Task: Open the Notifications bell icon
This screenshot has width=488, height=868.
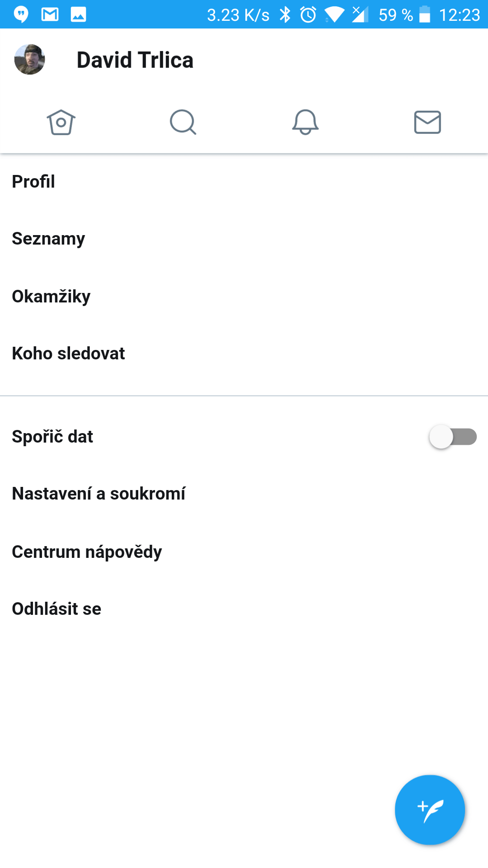Action: [305, 122]
